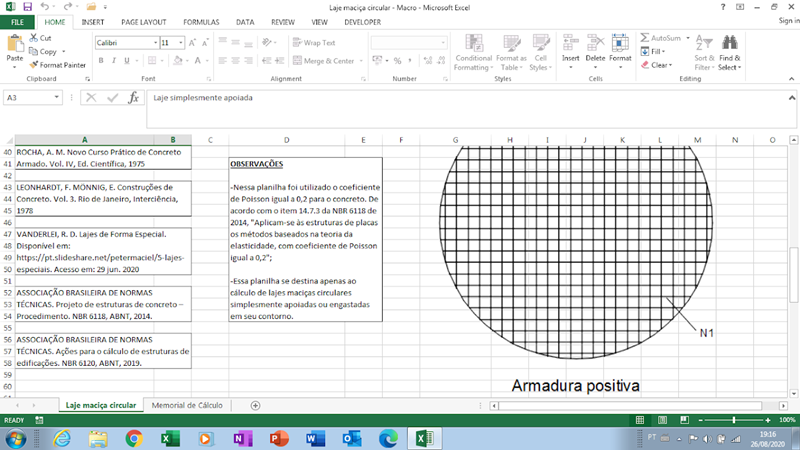
Task: Click the zoom slider handle
Action: (734, 420)
